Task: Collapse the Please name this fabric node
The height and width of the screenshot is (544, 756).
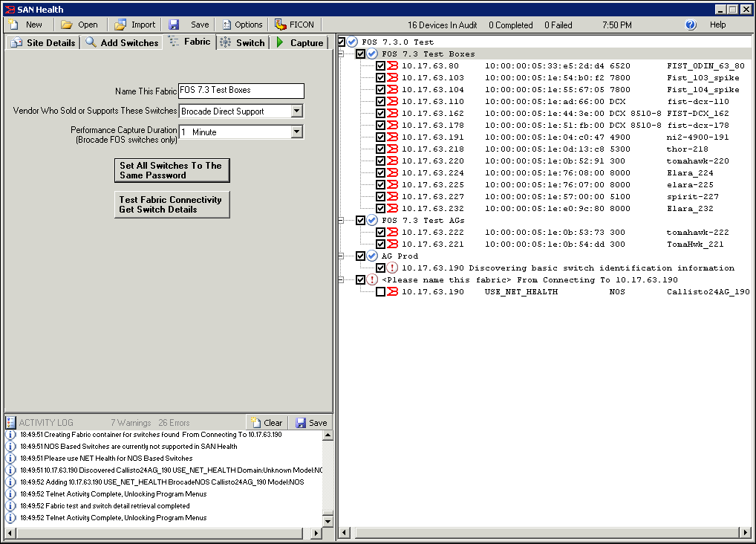Action: (x=342, y=279)
